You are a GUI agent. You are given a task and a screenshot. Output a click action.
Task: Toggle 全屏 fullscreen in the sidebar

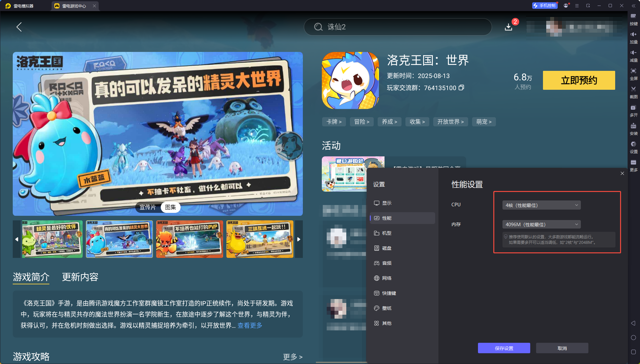[x=633, y=74]
